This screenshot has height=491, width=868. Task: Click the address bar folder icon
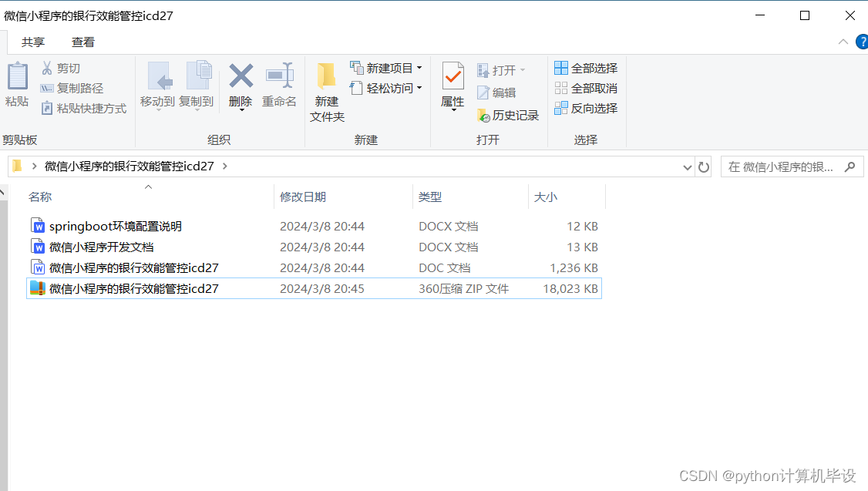[x=17, y=166]
